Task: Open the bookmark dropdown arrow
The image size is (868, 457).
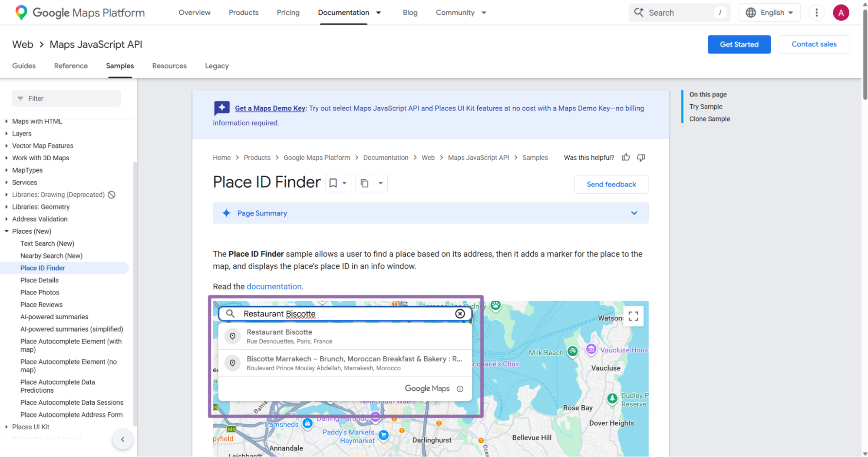Action: tap(344, 183)
